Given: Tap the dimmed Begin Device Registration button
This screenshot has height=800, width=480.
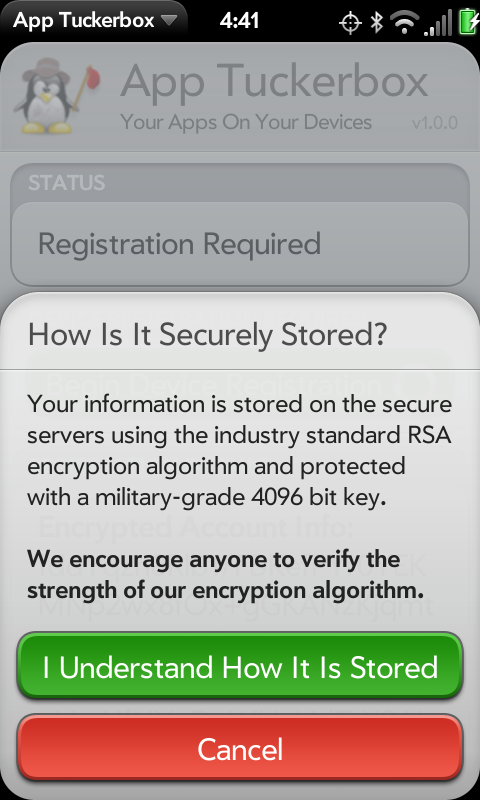Looking at the screenshot, I should (x=240, y=383).
